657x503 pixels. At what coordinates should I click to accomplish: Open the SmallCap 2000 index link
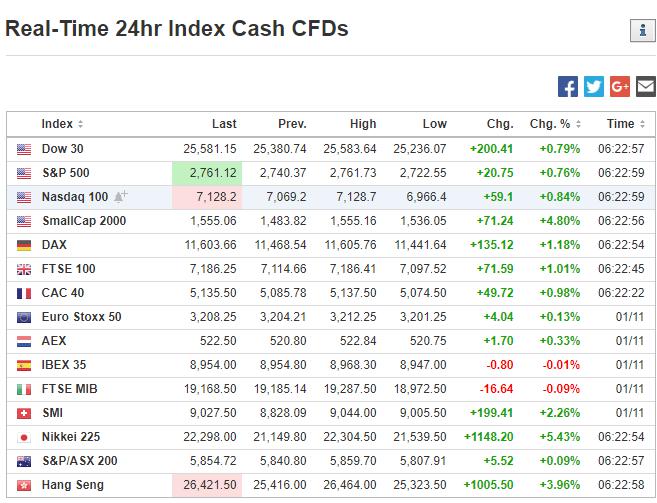pyautogui.click(x=84, y=221)
